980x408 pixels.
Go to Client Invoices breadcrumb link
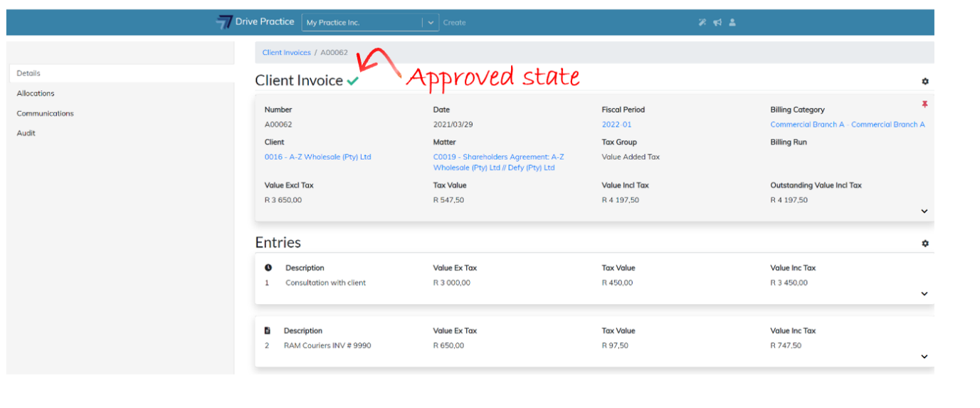click(x=286, y=53)
